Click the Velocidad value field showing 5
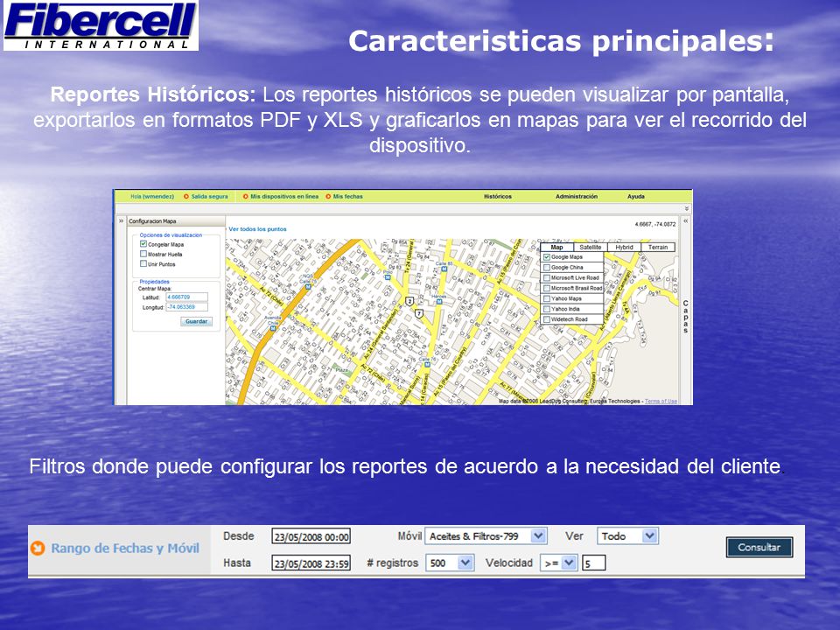Image resolution: width=840 pixels, height=630 pixels. [594, 563]
